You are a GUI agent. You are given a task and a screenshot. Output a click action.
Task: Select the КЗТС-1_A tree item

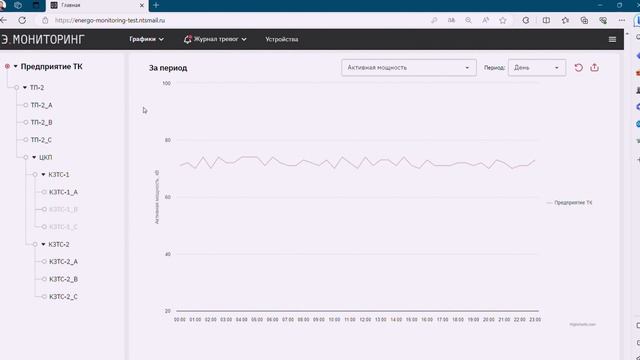pyautogui.click(x=63, y=192)
